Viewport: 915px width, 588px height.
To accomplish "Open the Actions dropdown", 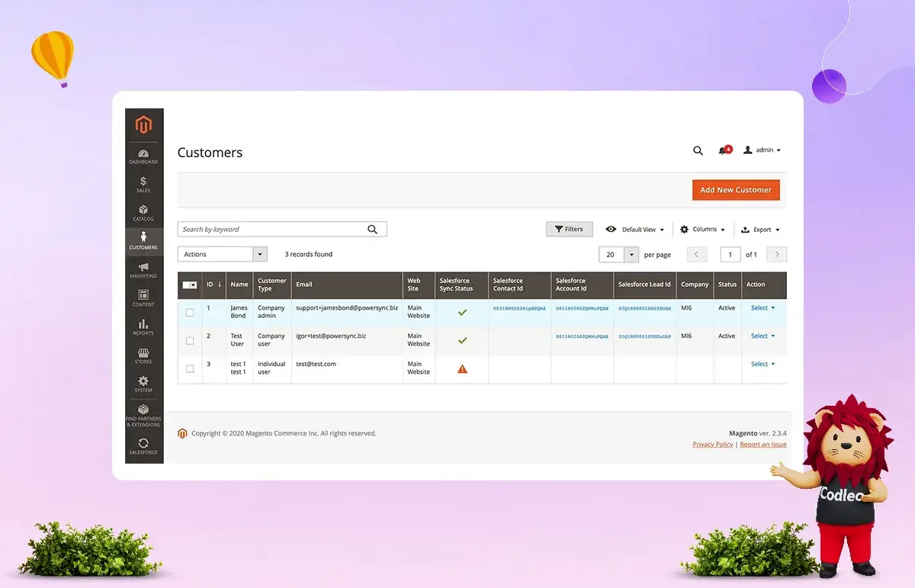I will click(223, 255).
